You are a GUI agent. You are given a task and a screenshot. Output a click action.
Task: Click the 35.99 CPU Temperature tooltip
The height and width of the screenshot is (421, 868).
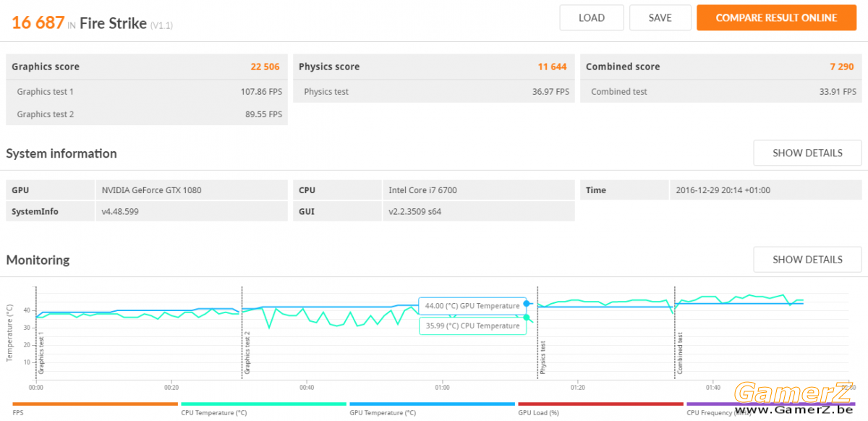[472, 326]
